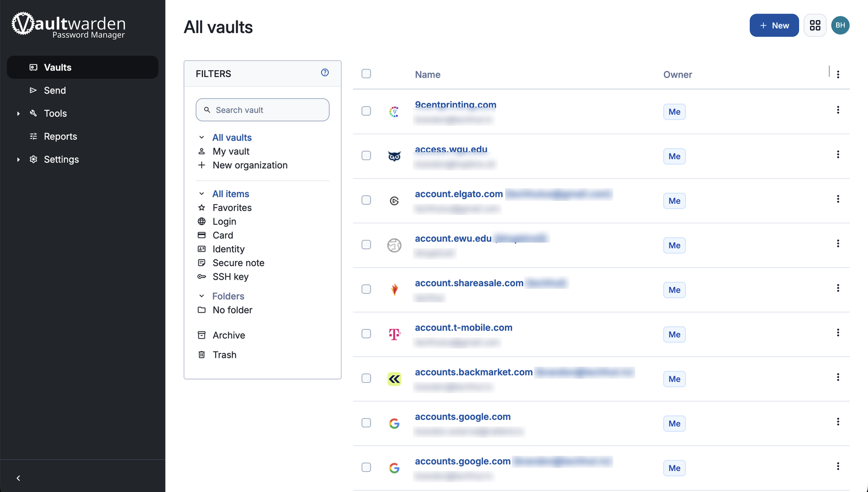Check the first accounts.google.com checkbox

pos(366,422)
